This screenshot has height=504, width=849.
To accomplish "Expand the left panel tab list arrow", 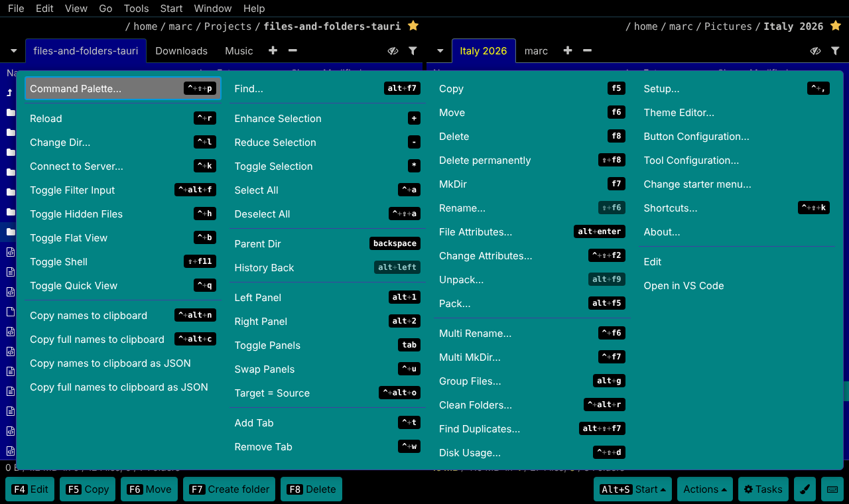I will coord(14,50).
